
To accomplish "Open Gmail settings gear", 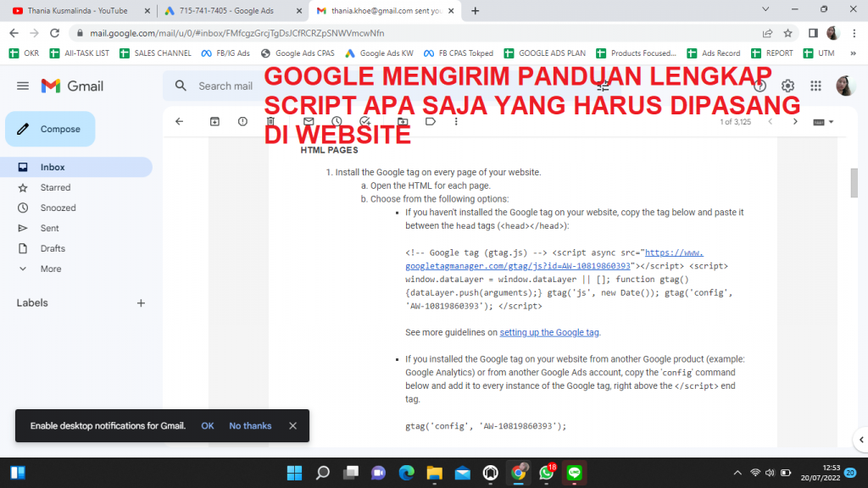I will tap(787, 86).
